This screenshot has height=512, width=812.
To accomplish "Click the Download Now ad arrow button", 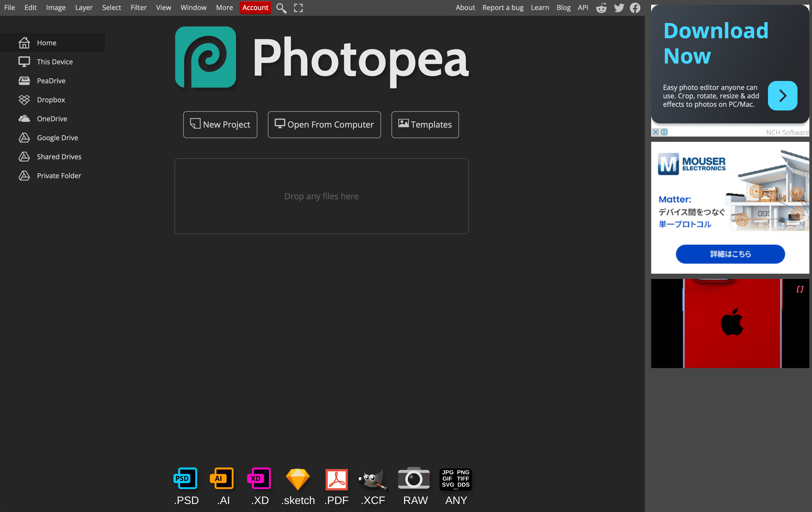I will point(783,96).
